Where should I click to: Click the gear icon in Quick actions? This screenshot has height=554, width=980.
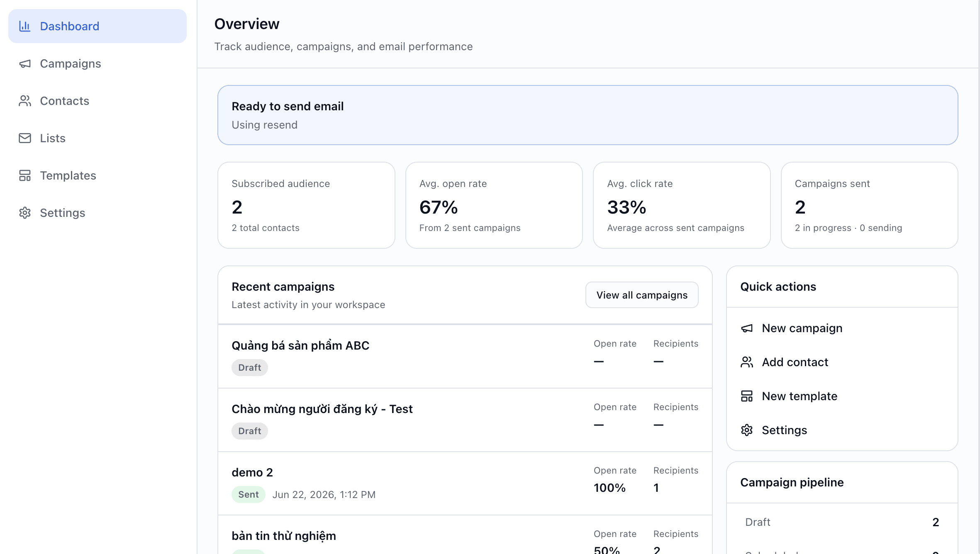[747, 430]
